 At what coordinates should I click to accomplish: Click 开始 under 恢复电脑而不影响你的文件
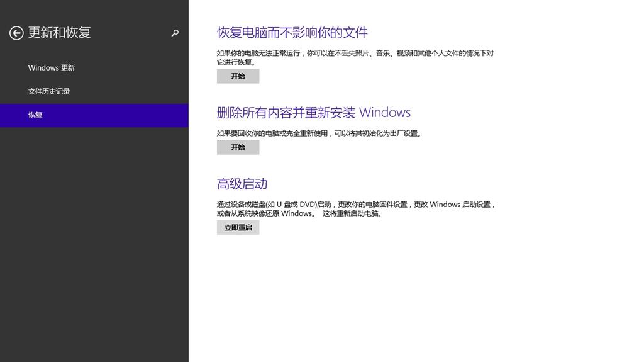(x=238, y=76)
